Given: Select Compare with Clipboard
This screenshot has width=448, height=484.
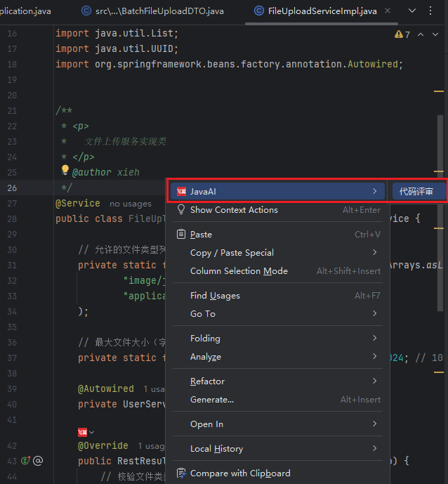Looking at the screenshot, I should [239, 473].
